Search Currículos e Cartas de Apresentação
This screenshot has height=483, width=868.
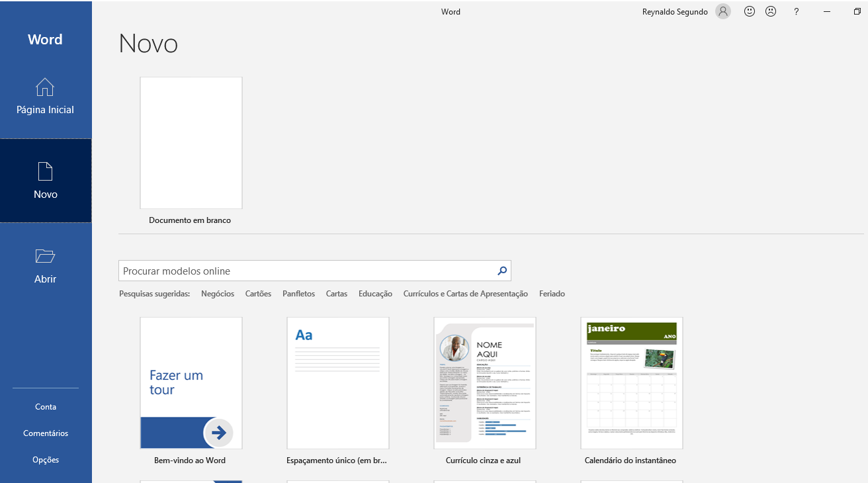coord(466,294)
